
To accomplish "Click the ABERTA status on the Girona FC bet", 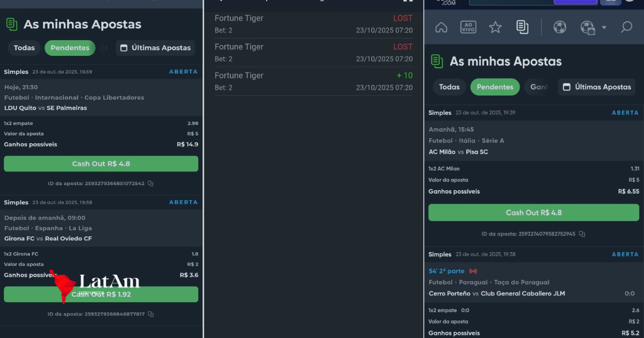I will [x=184, y=202].
